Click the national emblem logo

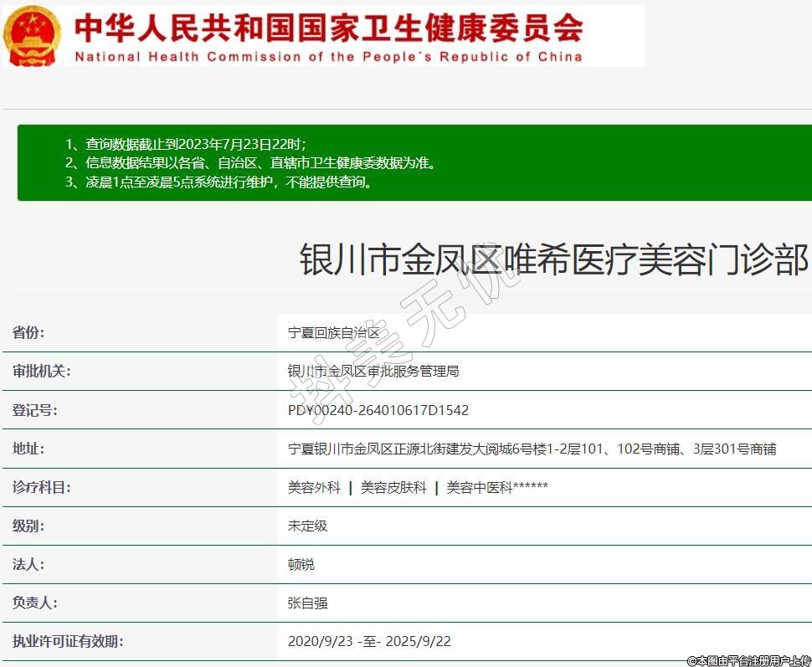click(31, 36)
